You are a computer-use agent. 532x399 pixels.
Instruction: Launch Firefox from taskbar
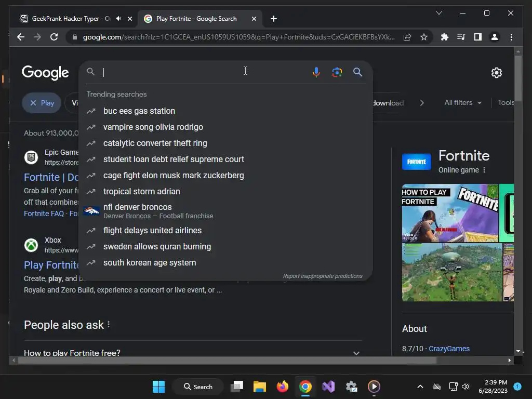[282, 387]
